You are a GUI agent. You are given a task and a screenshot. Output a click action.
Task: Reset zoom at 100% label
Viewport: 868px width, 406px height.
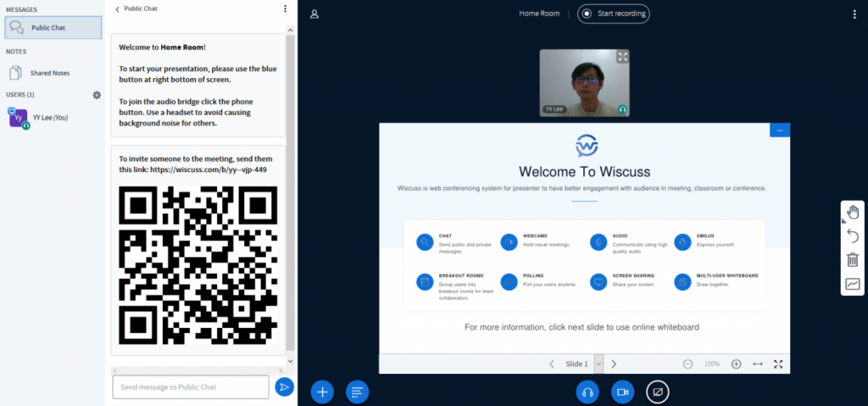coord(712,364)
